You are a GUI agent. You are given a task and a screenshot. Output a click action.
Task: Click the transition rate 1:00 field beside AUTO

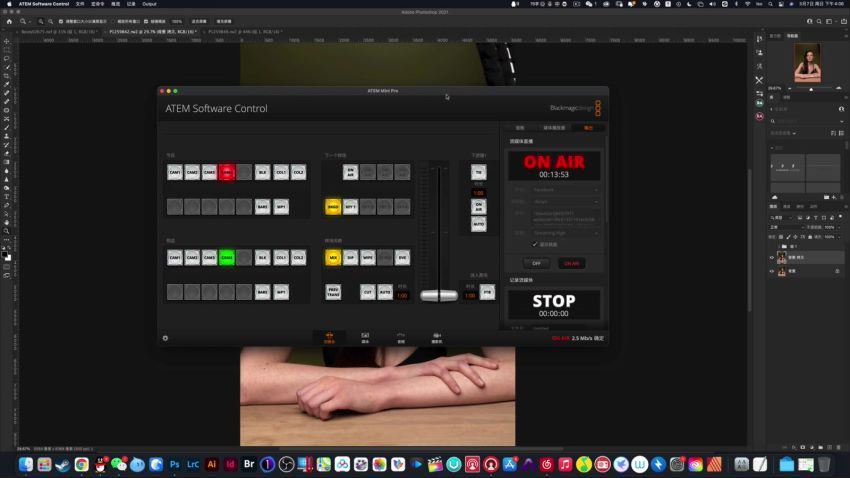pos(402,295)
